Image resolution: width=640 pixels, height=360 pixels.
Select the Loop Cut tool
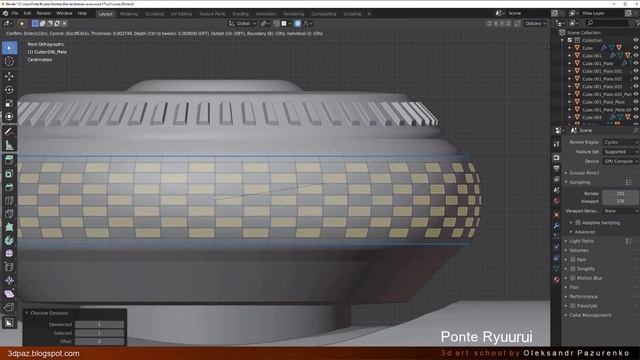click(x=9, y=200)
